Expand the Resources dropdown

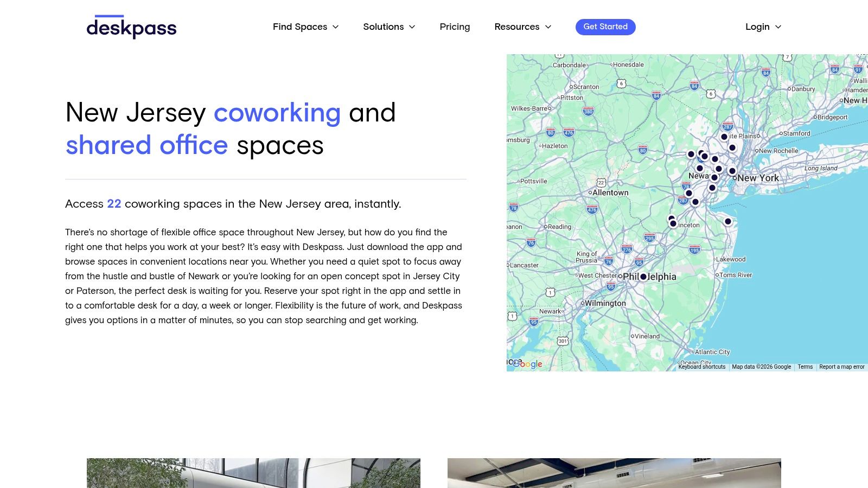[x=522, y=27]
